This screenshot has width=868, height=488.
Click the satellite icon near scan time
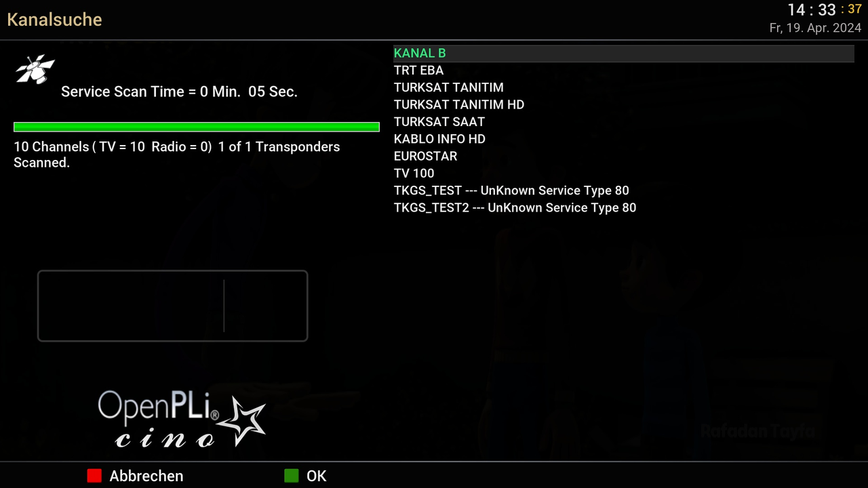[x=35, y=68]
